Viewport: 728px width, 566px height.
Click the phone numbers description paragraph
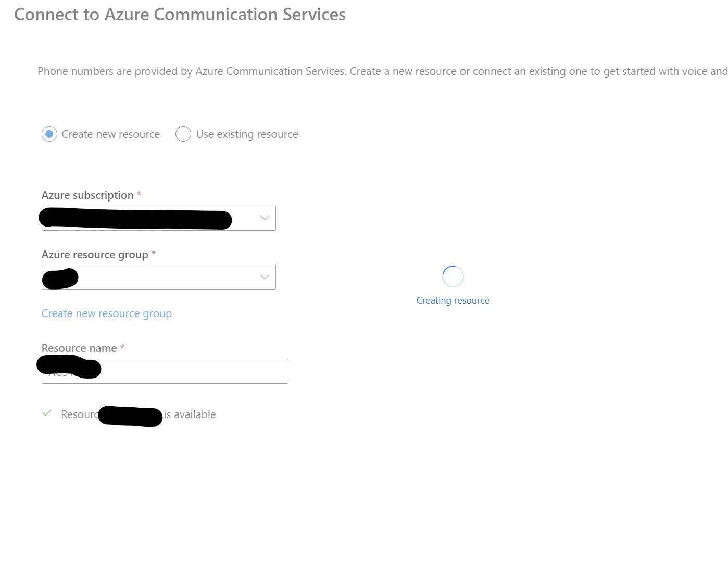383,71
